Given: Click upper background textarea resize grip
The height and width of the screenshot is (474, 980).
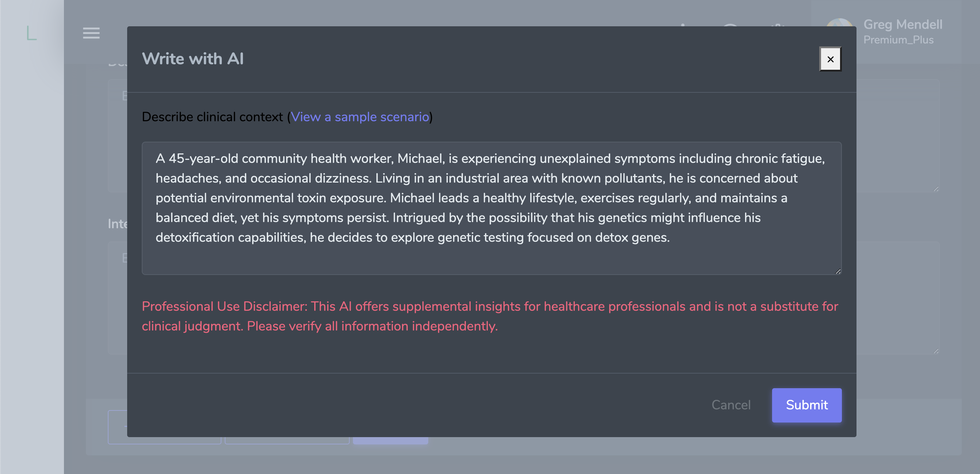Looking at the screenshot, I should [936, 189].
